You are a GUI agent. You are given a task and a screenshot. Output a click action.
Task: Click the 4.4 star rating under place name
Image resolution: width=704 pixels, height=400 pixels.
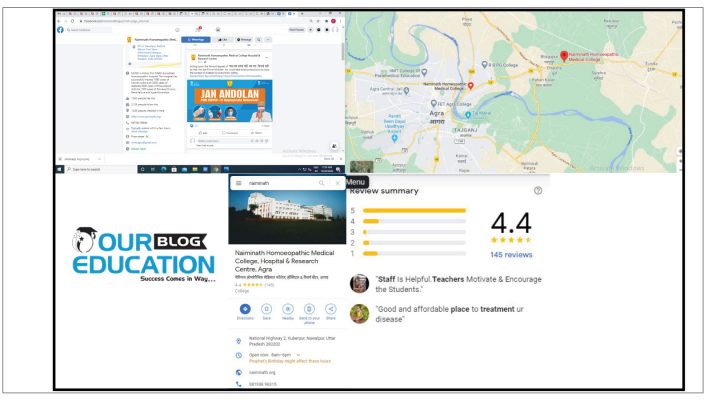point(254,285)
